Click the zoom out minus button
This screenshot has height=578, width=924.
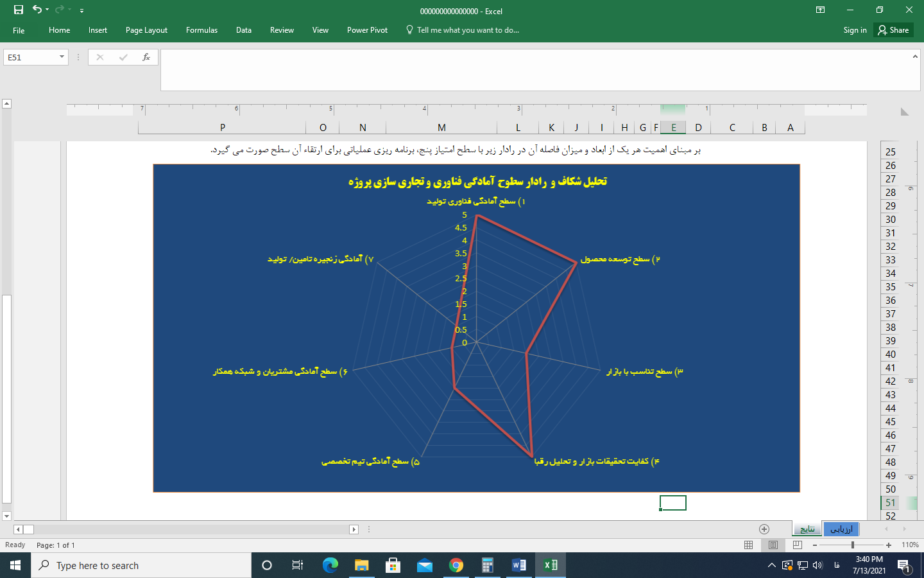pos(815,545)
